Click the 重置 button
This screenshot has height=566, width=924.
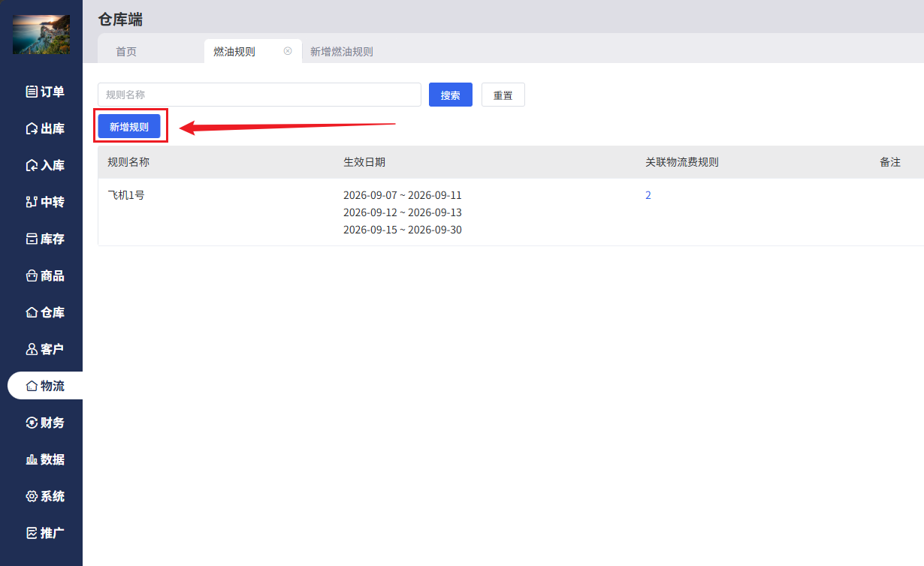pyautogui.click(x=503, y=95)
